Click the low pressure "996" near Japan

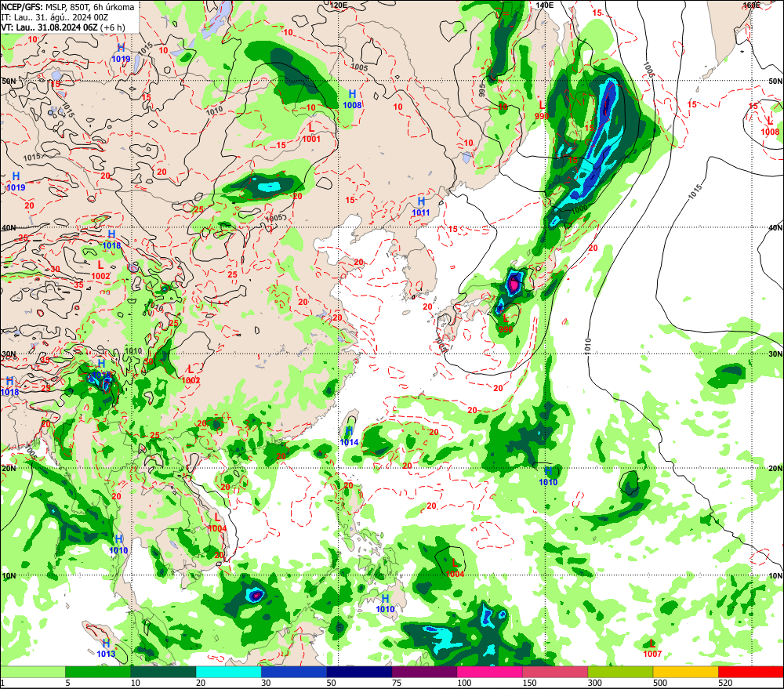point(506,329)
